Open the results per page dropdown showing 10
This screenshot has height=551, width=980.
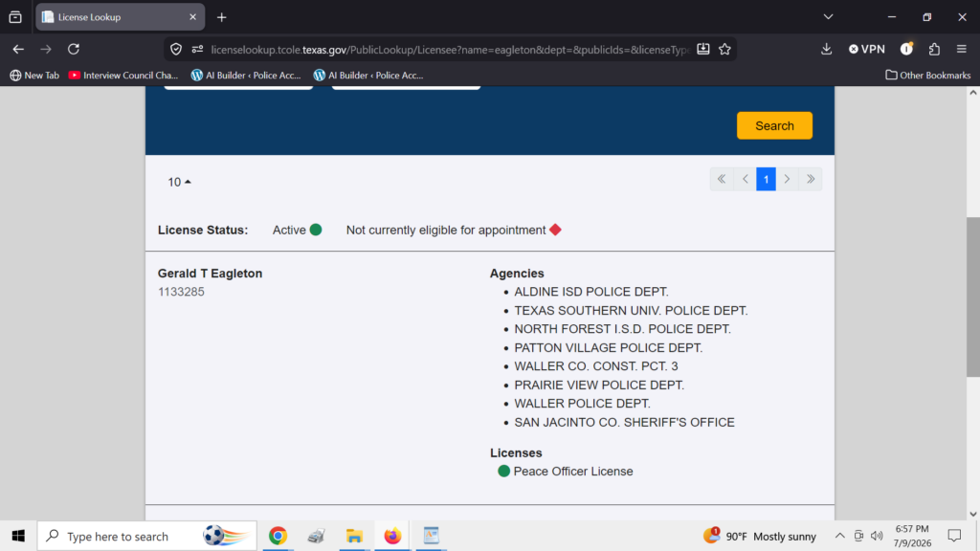(179, 182)
